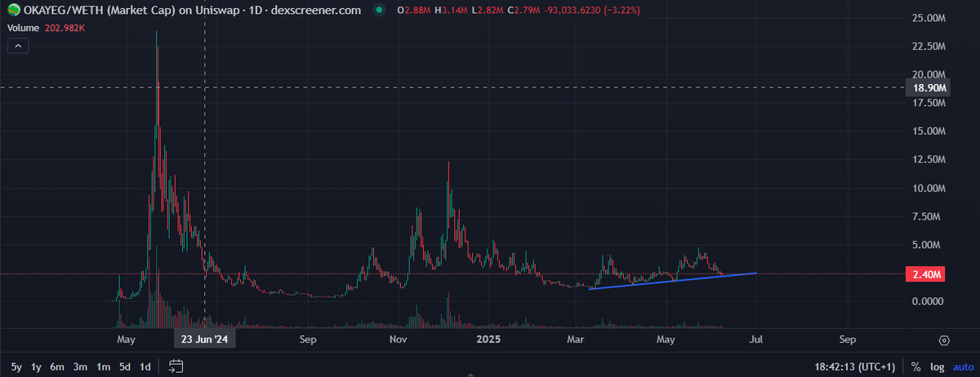Select the 1y time range
980x377 pixels.
(x=36, y=366)
